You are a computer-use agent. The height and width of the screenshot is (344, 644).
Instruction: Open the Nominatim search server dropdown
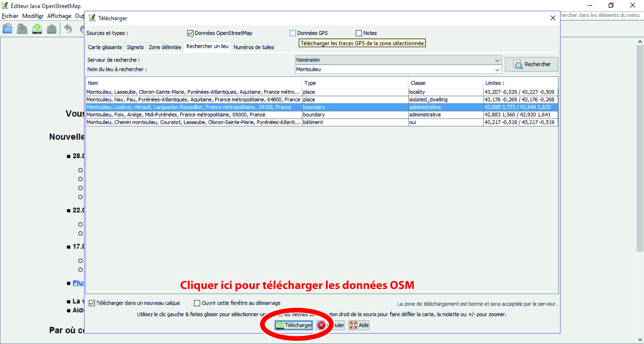tap(398, 60)
